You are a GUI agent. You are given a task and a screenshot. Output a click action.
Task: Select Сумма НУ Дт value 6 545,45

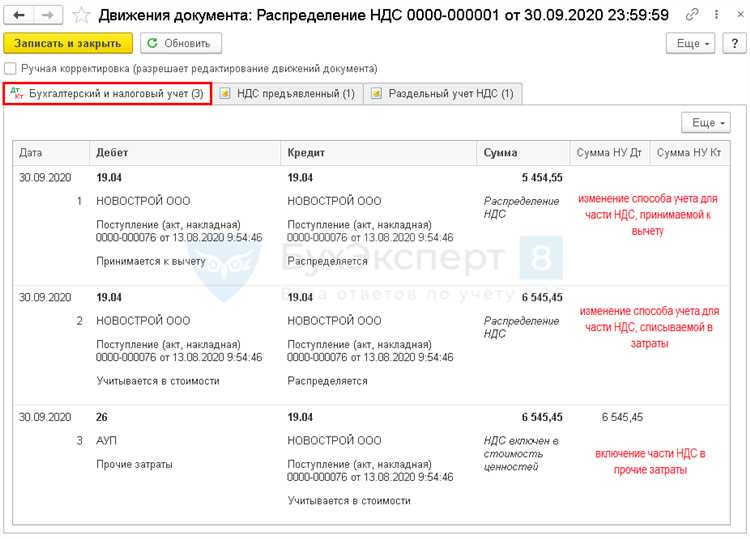[622, 417]
